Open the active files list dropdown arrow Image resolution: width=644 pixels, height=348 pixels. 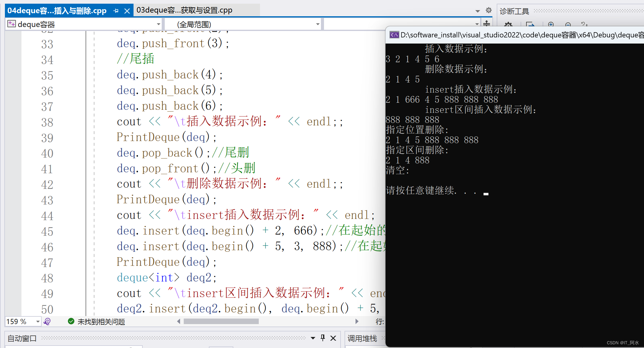click(x=477, y=11)
